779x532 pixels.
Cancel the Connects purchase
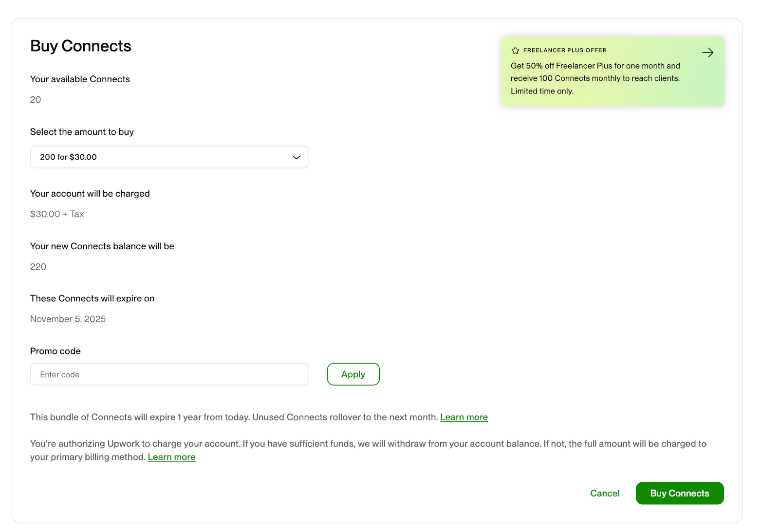[x=604, y=493]
